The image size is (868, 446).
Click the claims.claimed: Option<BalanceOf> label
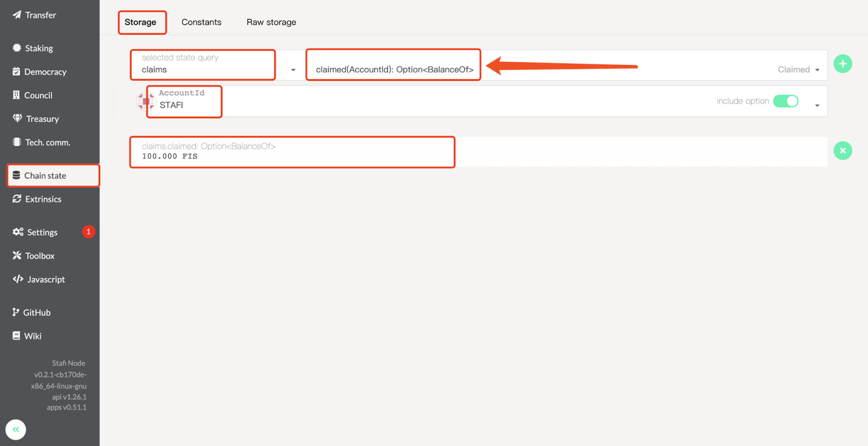point(209,146)
